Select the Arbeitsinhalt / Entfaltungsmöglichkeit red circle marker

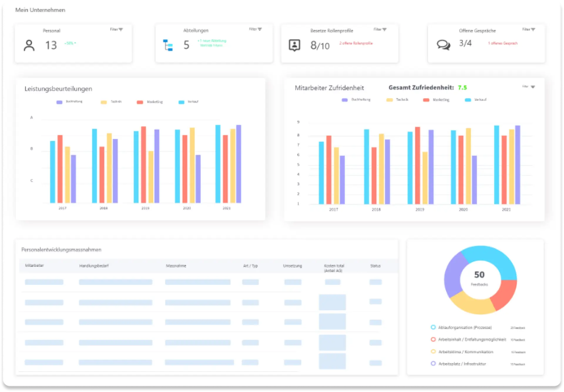433,339
